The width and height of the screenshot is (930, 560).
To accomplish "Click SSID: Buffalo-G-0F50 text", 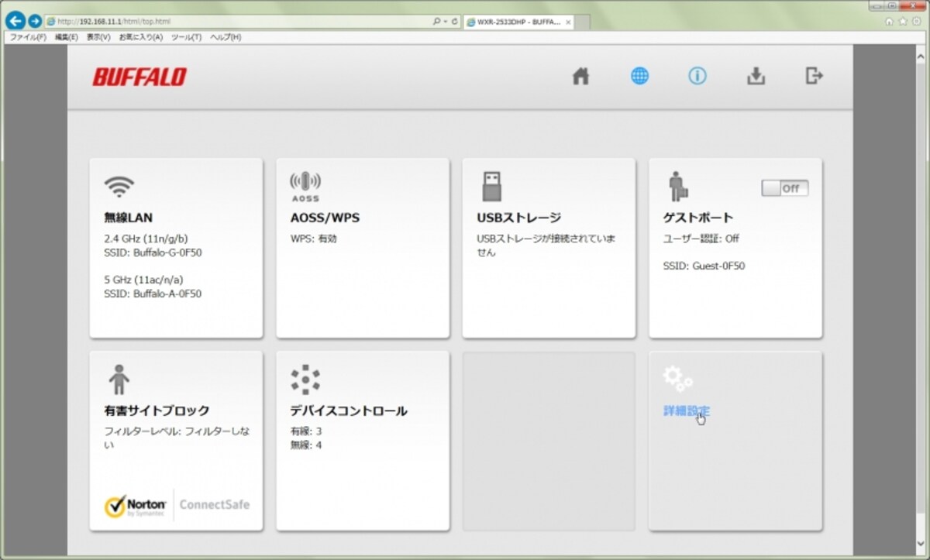I will point(153,253).
